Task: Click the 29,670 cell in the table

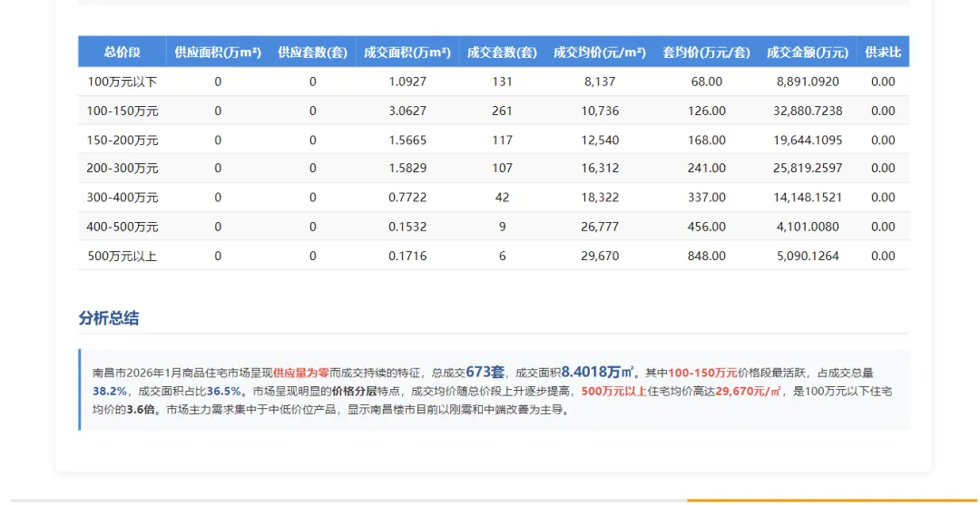Action: [x=600, y=256]
